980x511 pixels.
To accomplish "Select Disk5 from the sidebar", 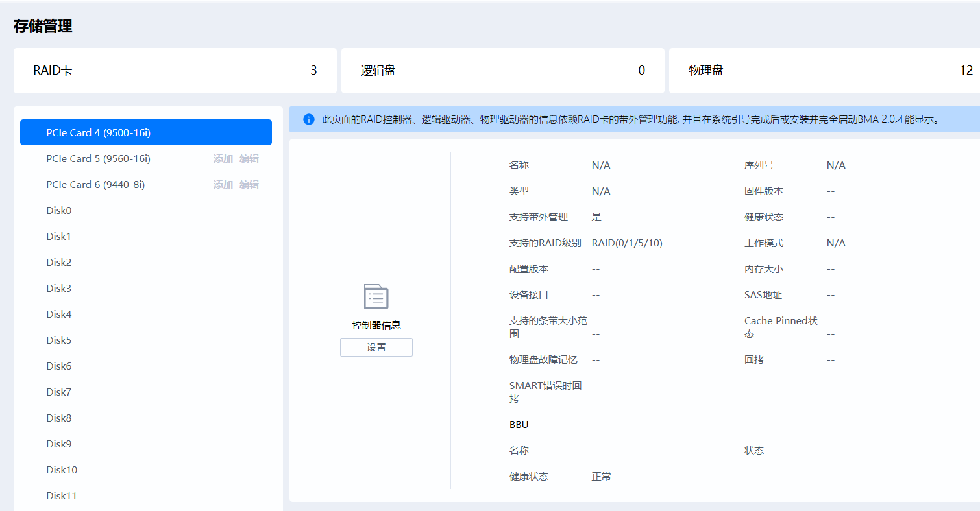I will tap(59, 340).
